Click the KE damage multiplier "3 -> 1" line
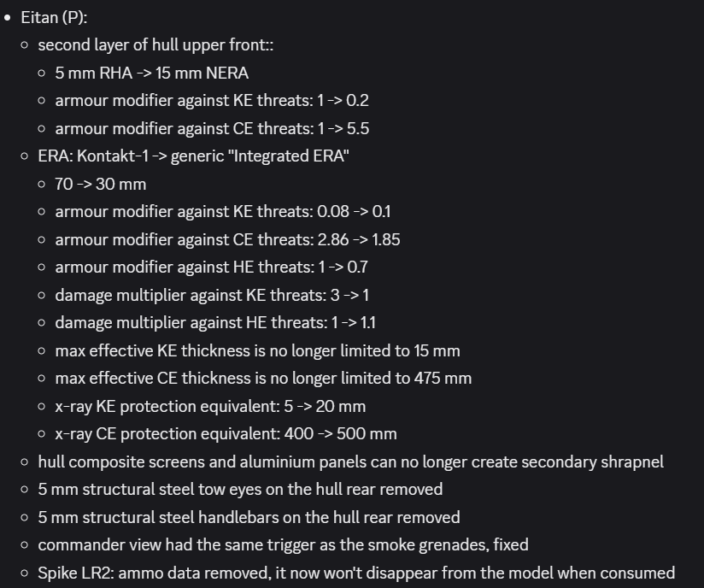The height and width of the screenshot is (588, 704). pos(211,295)
